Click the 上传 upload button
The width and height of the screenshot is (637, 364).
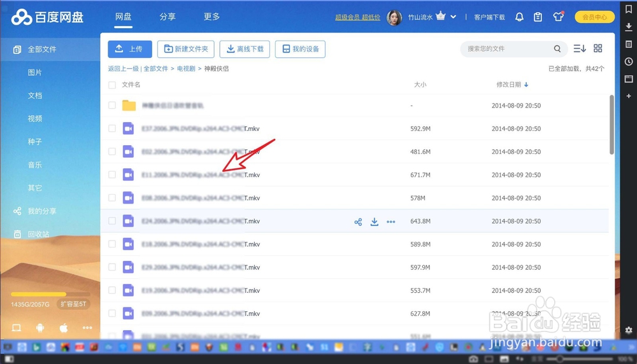[130, 49]
